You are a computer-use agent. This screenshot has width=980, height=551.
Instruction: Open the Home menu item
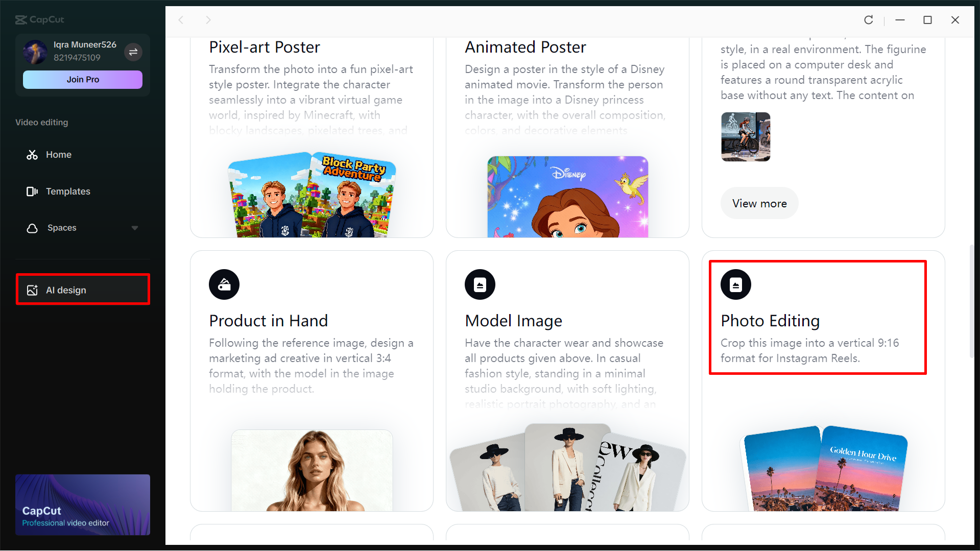point(83,155)
